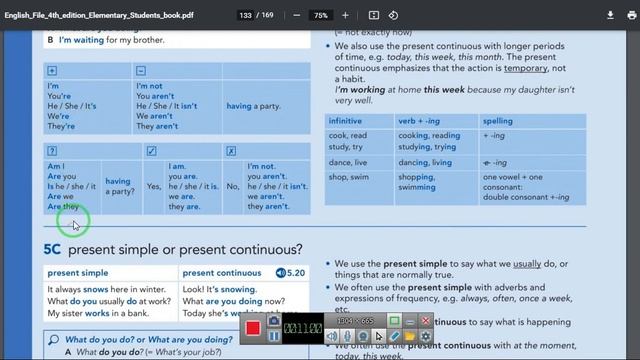
Task: Click the 'verb + -ing' column header
Action: click(x=419, y=121)
